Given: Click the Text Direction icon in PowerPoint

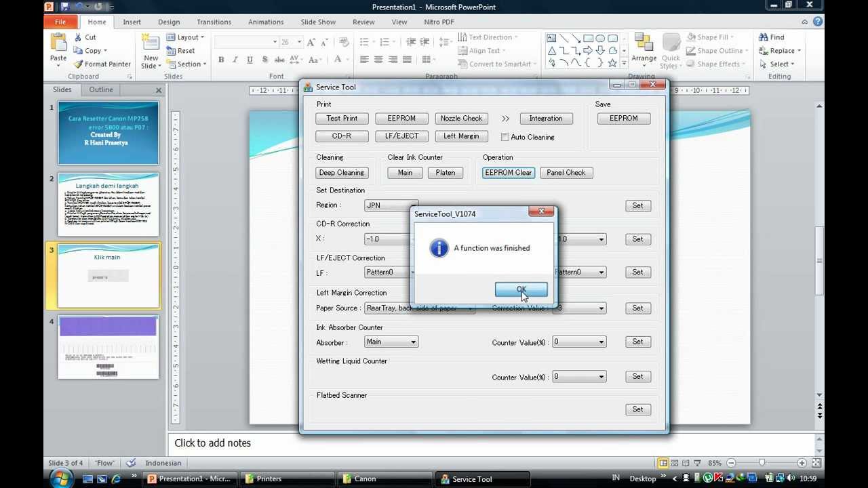Looking at the screenshot, I should (x=462, y=37).
